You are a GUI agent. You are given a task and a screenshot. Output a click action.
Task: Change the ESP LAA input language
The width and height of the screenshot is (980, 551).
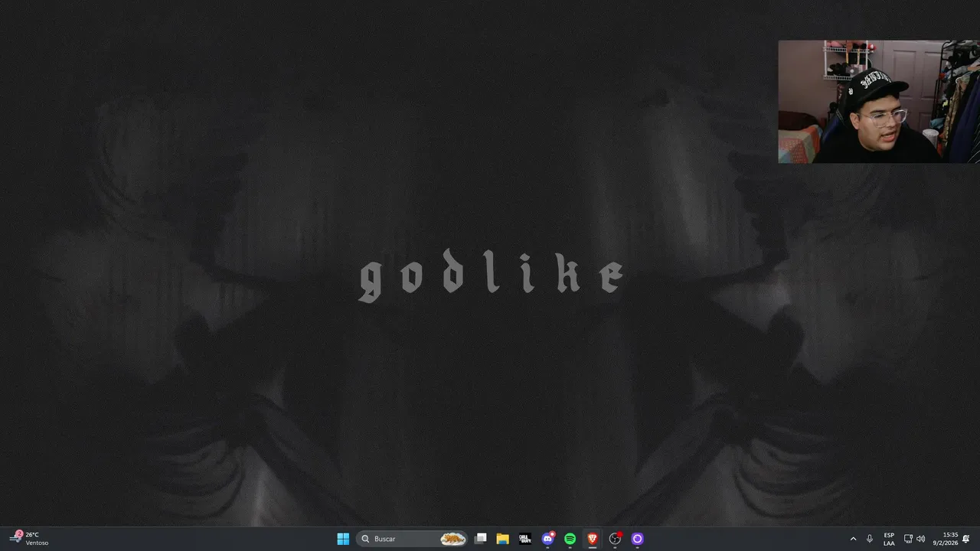point(889,539)
